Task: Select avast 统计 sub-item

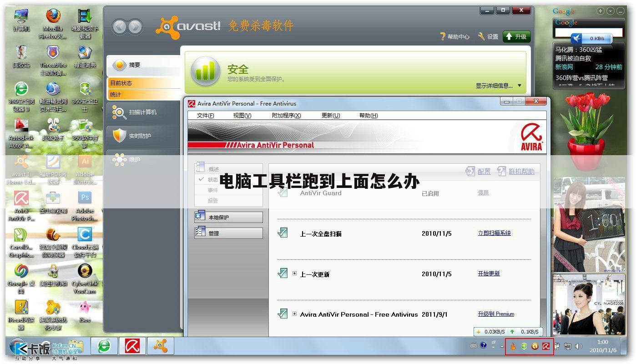Action: [144, 94]
